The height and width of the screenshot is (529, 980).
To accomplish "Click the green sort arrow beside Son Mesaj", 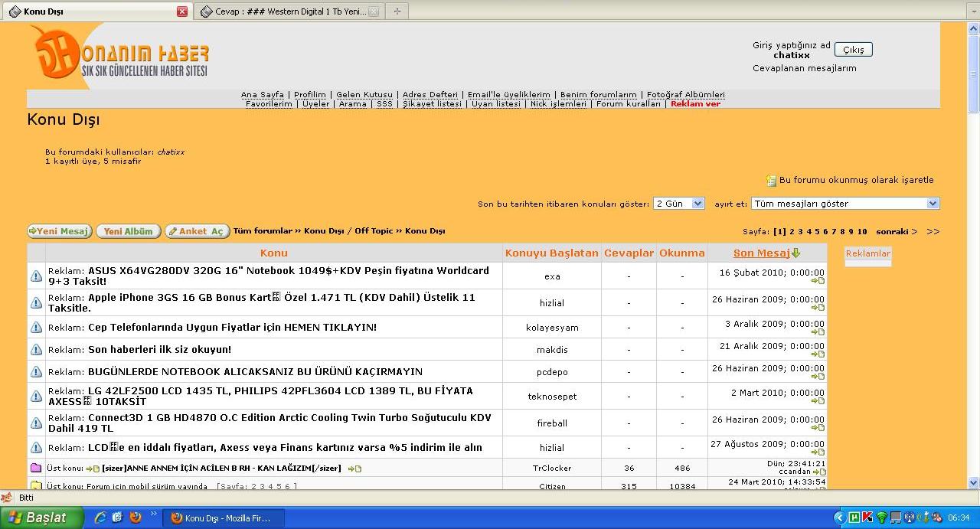I will point(796,253).
